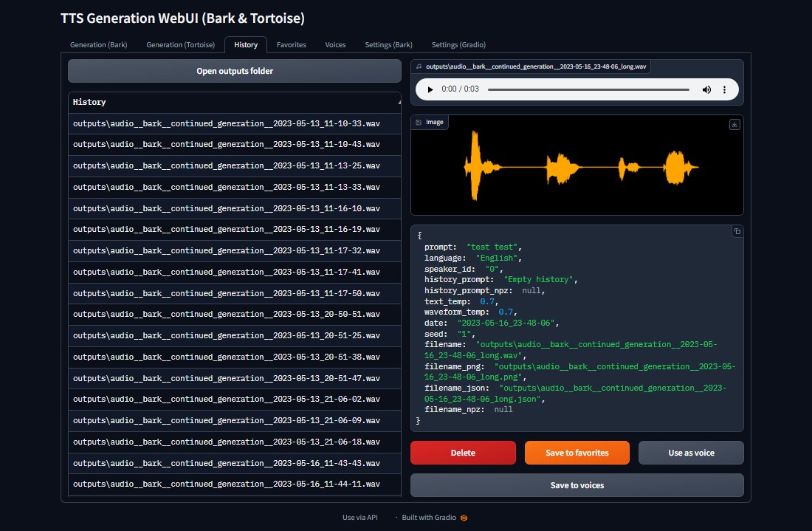This screenshot has width=812, height=531.
Task: Open the Voices tab
Action: tap(335, 44)
